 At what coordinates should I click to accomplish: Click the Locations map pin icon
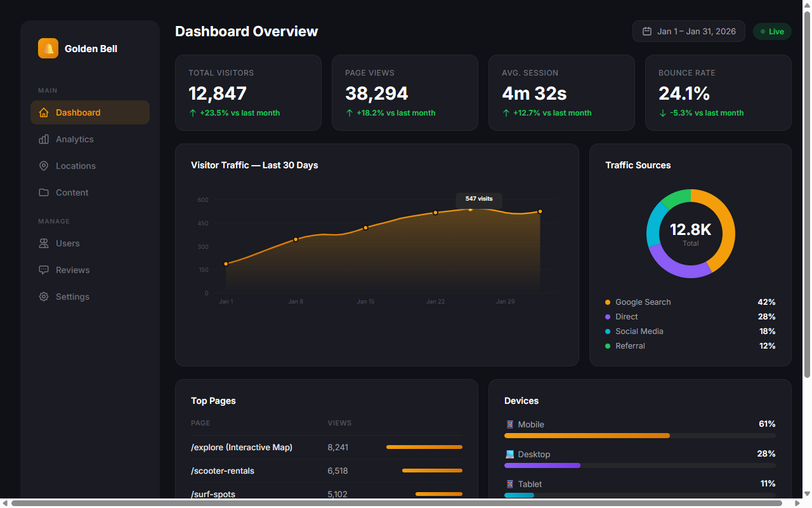coord(43,166)
